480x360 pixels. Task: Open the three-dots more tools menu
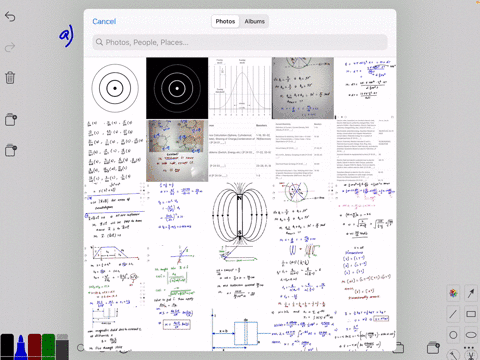[469, 348]
